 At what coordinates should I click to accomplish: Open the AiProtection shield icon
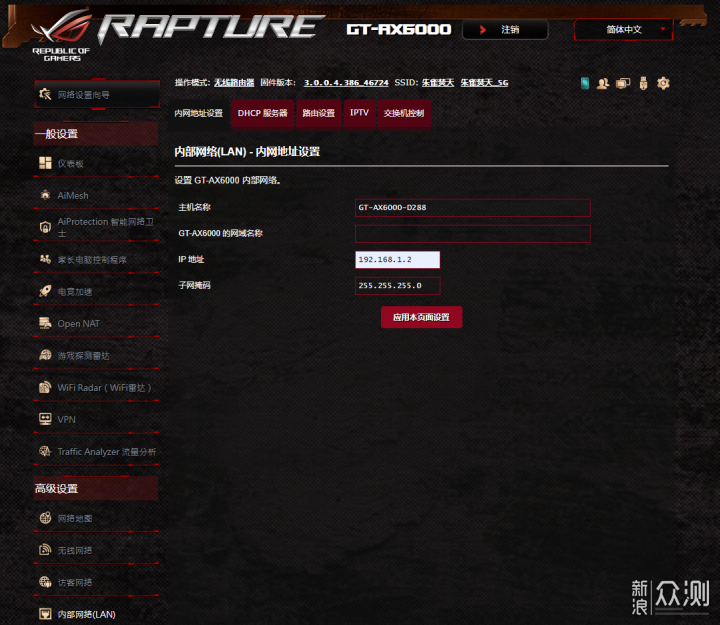pos(45,227)
